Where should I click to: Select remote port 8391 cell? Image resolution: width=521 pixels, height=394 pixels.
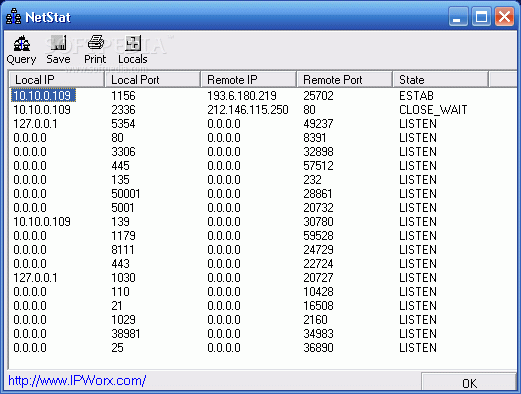(x=315, y=138)
